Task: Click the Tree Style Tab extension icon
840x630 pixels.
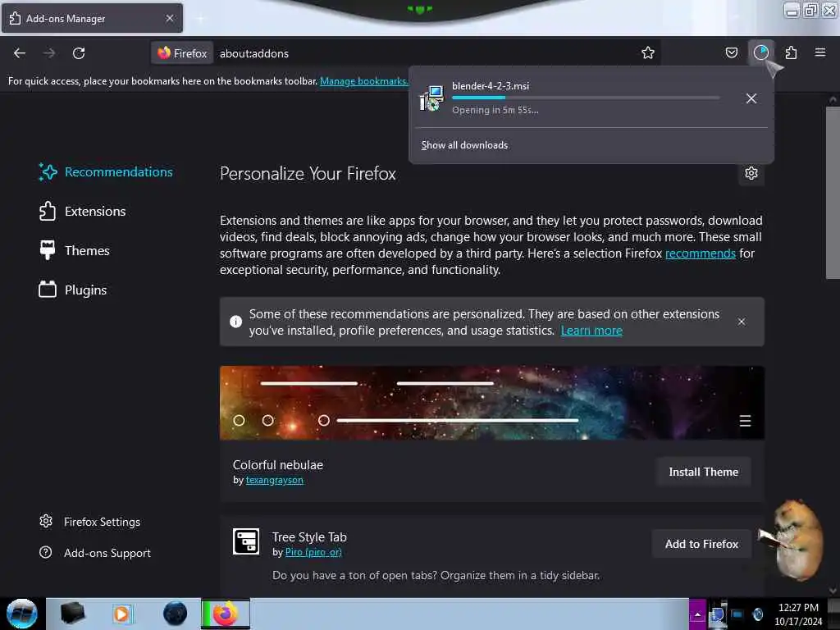Action: 246,541
